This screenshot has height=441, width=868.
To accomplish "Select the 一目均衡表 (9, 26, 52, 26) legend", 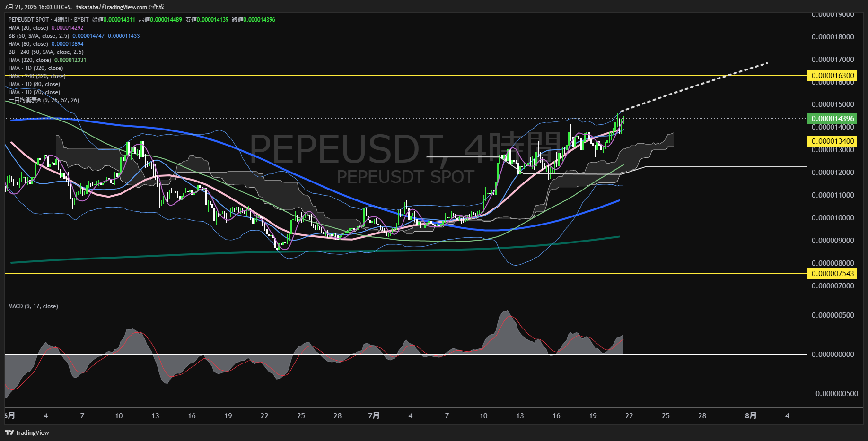I will 44,100.
